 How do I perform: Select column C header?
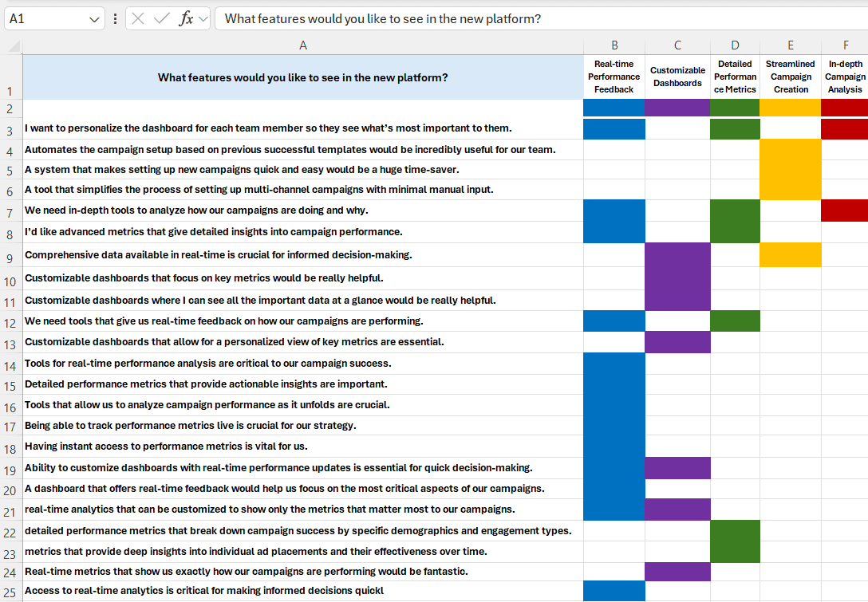click(x=677, y=45)
